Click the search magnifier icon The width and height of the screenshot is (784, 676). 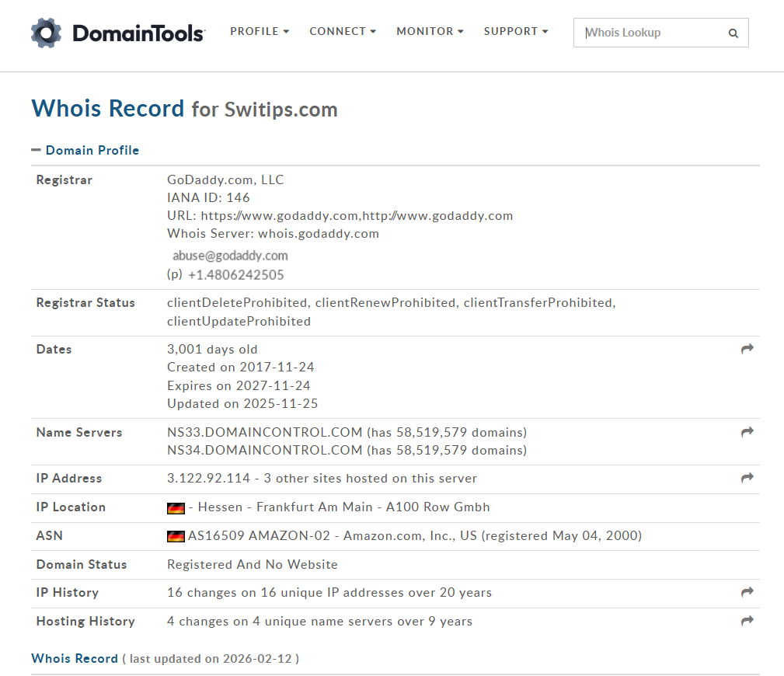(x=733, y=33)
